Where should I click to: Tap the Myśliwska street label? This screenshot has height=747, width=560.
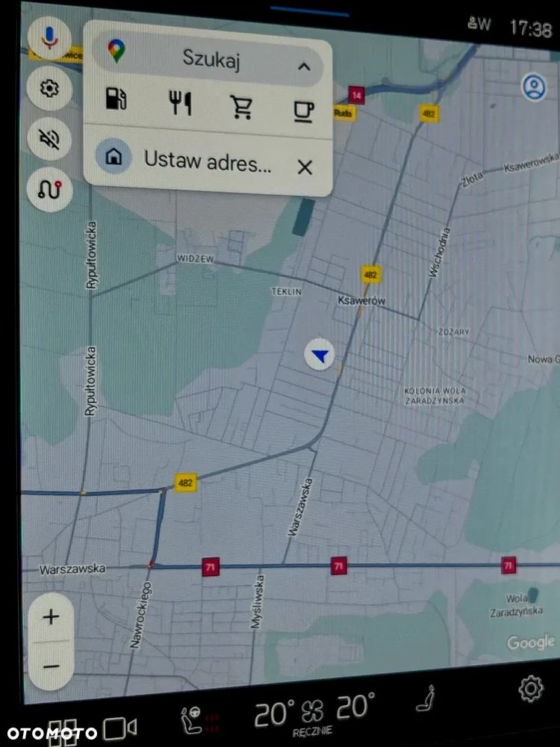257,601
